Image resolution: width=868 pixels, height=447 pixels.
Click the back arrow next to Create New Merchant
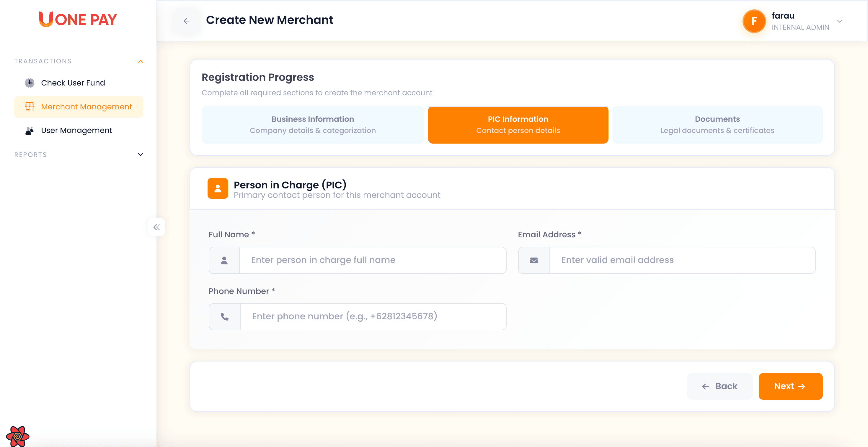pos(186,21)
